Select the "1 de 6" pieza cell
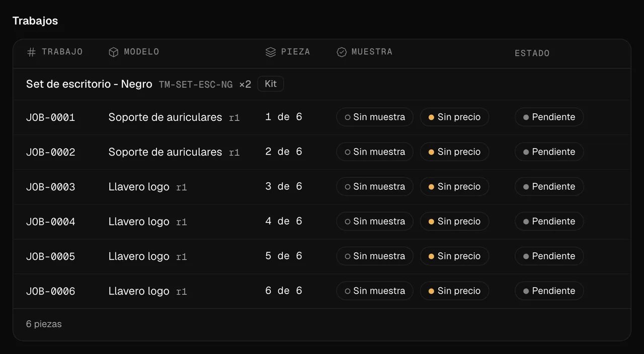This screenshot has width=644, height=354. [x=284, y=117]
